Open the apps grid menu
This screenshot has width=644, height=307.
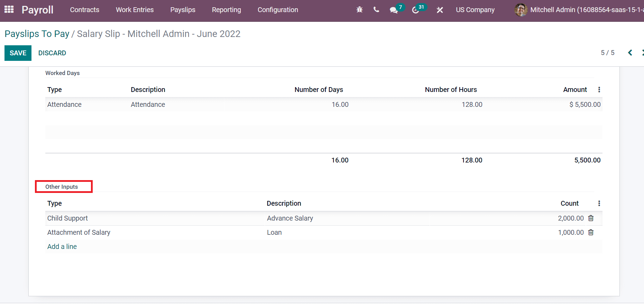(9, 10)
